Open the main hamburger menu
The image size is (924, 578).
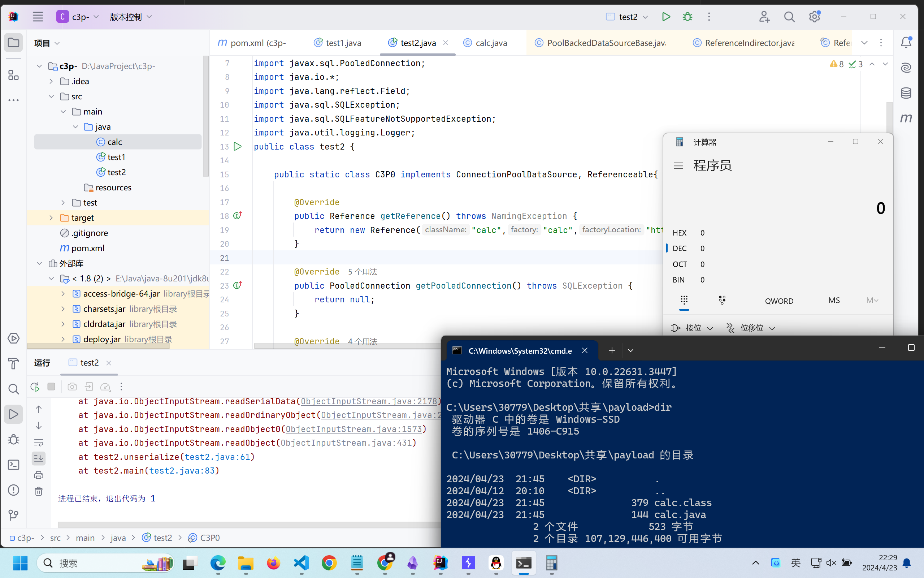click(x=38, y=17)
